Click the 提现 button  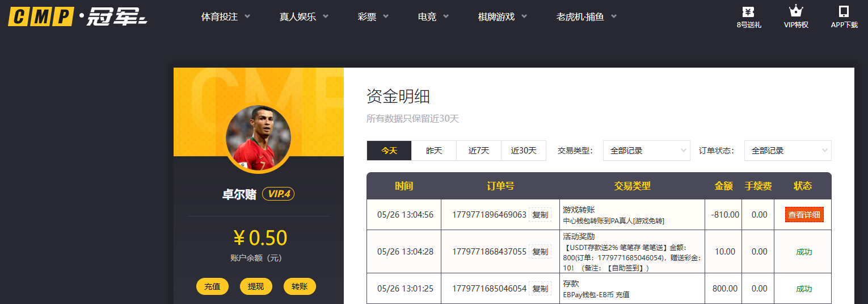tap(256, 286)
